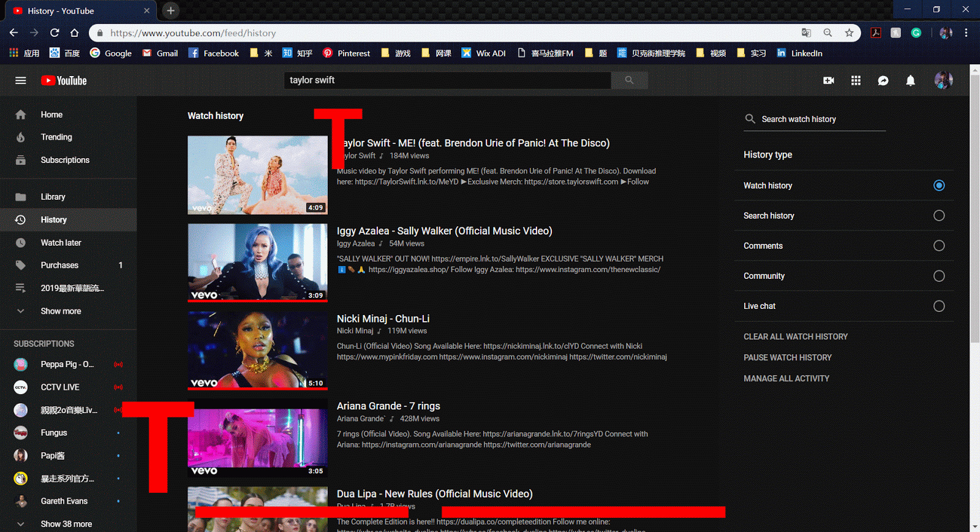Open Fungus subscription channel
Viewport: 980px width, 532px height.
[x=68, y=433]
